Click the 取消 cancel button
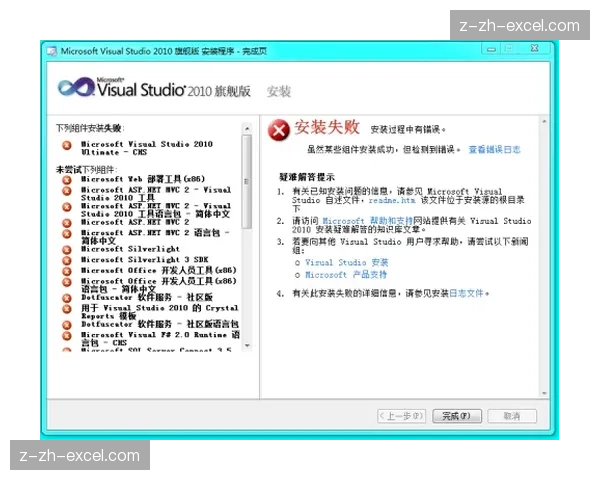600x480 pixels. [x=512, y=416]
